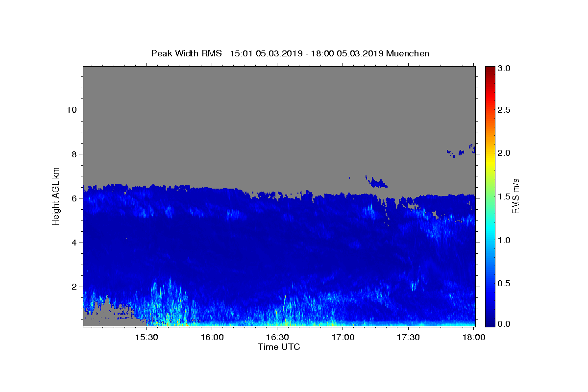Click the 17:30 time tick label
Image resolution: width=588 pixels, height=392 pixels.
coord(408,338)
